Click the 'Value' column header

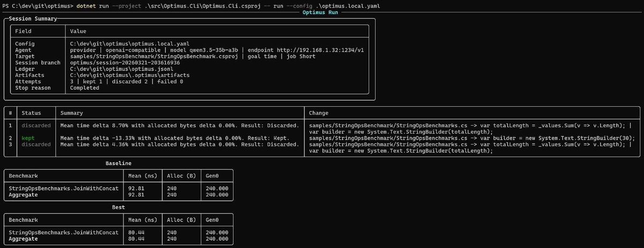[x=79, y=32]
